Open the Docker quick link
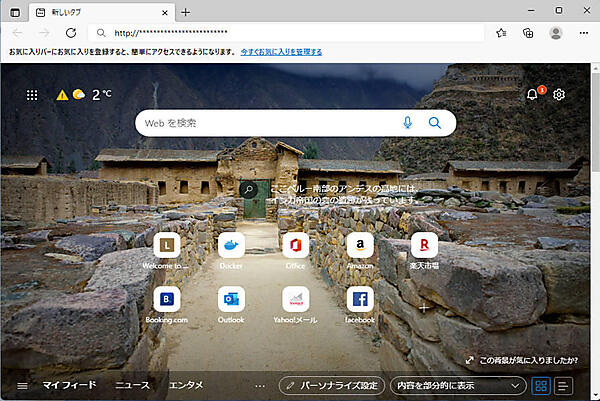This screenshot has height=401, width=600. pyautogui.click(x=231, y=250)
